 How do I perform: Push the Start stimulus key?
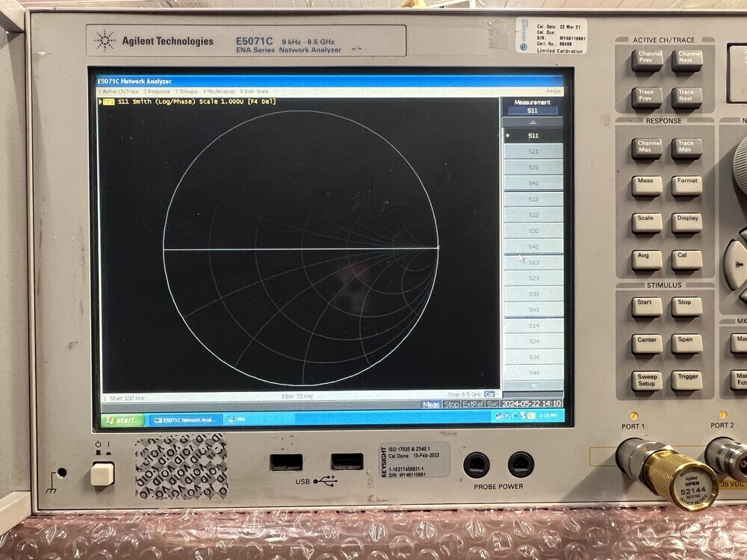pos(646,307)
